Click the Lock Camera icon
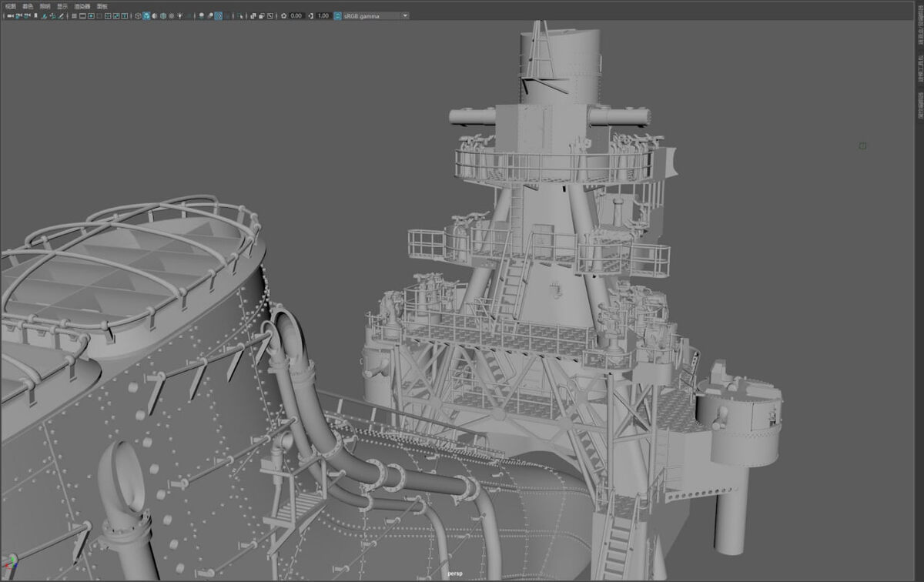The width and height of the screenshot is (924, 582). coord(18,15)
